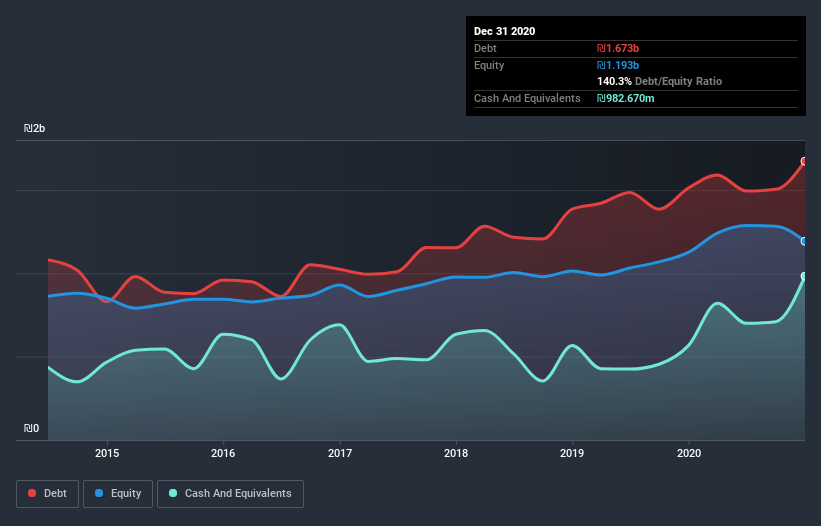
Task: Click the 140.3% Debt/Equity Ratio text
Action: click(x=659, y=82)
